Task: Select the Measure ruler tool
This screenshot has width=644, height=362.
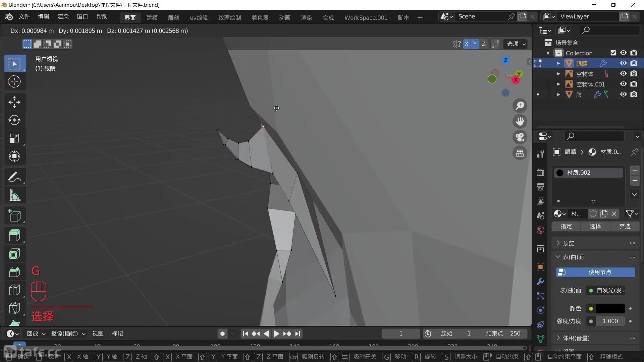Action: tap(14, 195)
